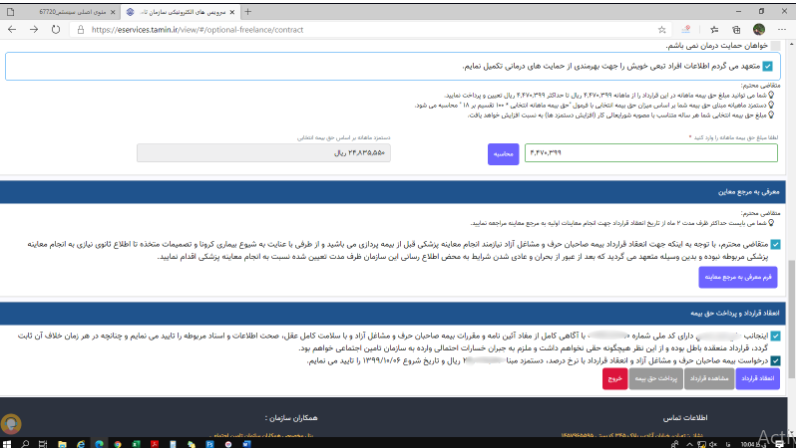796x448 pixels.
Task: Click the 'انعقاد قرارداد' button
Action: coord(757,378)
